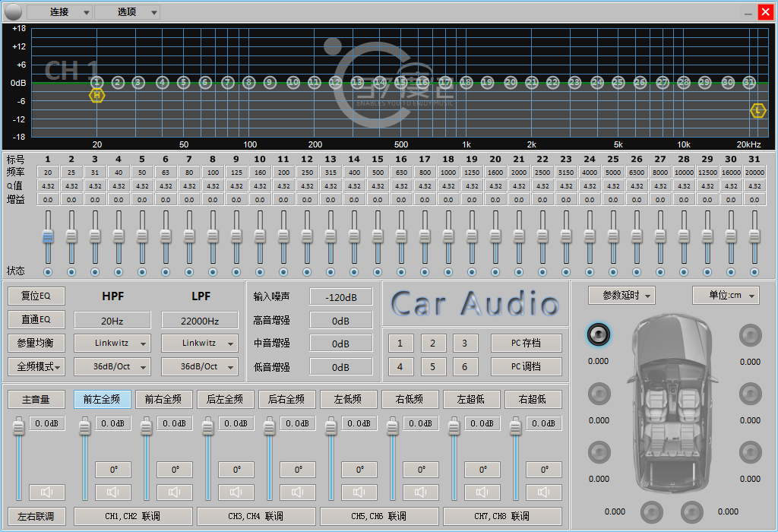Select EQ node 31 on the graph
Image resolution: width=778 pixels, height=532 pixels.
coord(748,82)
